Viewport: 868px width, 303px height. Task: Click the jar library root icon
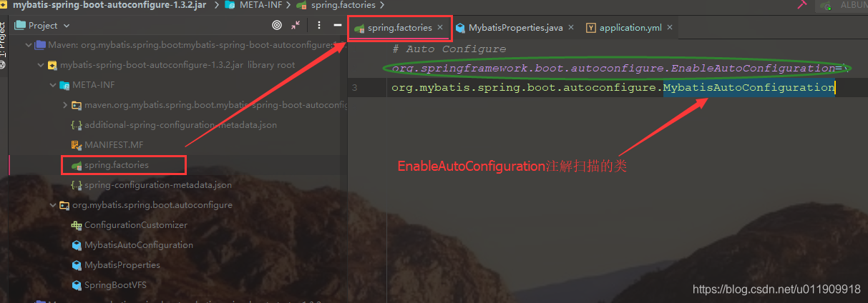point(52,65)
